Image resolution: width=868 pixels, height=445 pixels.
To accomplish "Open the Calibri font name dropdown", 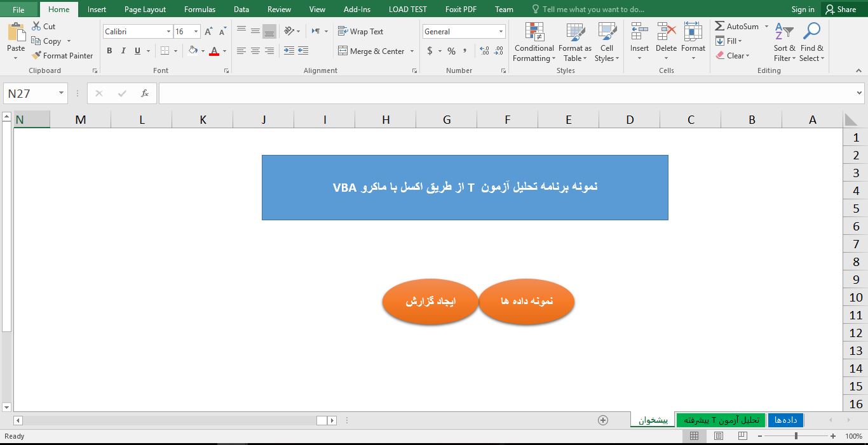I will [x=168, y=32].
